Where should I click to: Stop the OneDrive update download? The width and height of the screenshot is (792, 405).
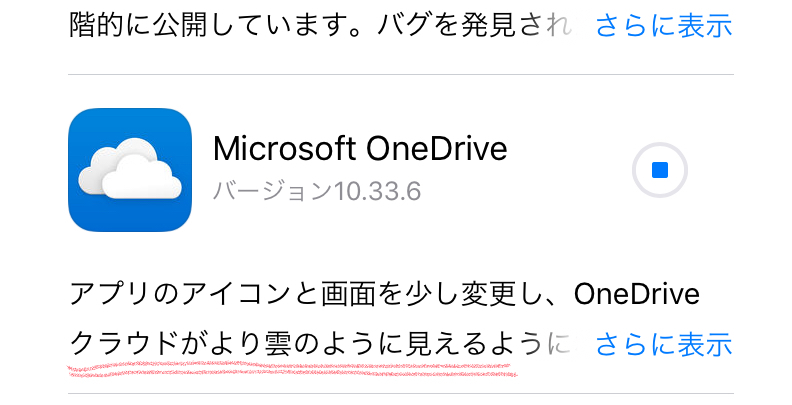[659, 170]
